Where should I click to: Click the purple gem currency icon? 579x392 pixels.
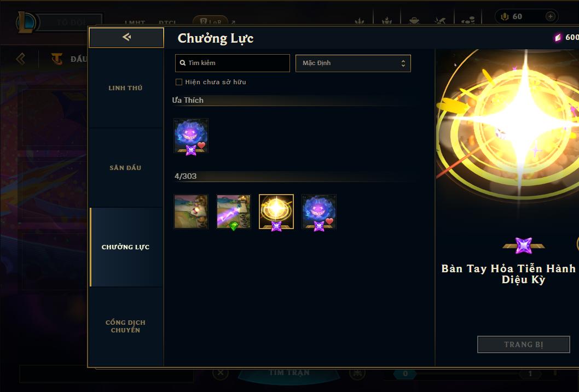(558, 37)
